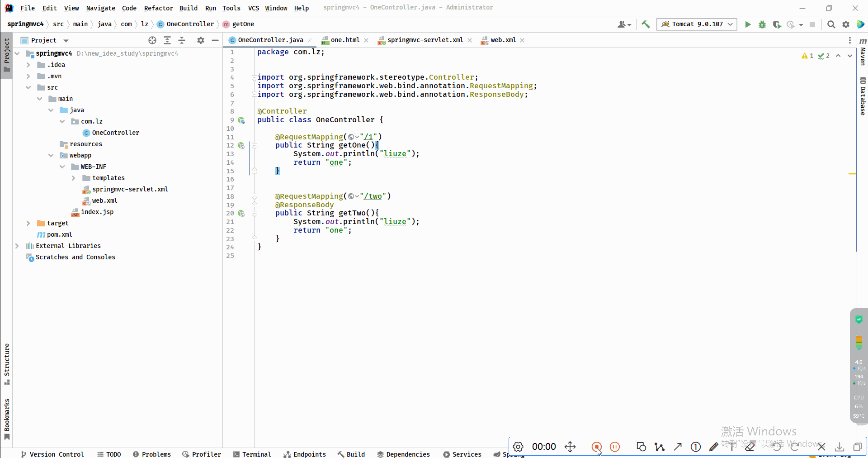The width and height of the screenshot is (868, 458).
Task: Collapse the src folder
Action: (x=28, y=87)
